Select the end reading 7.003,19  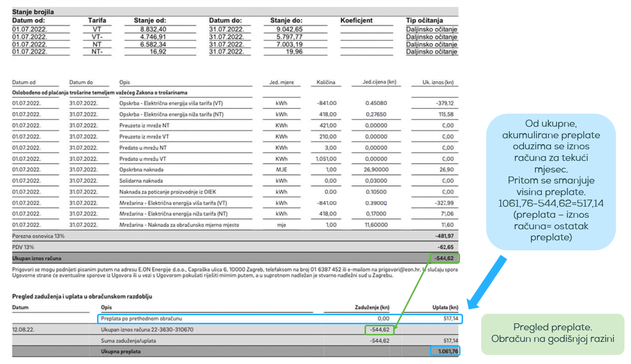(x=289, y=45)
